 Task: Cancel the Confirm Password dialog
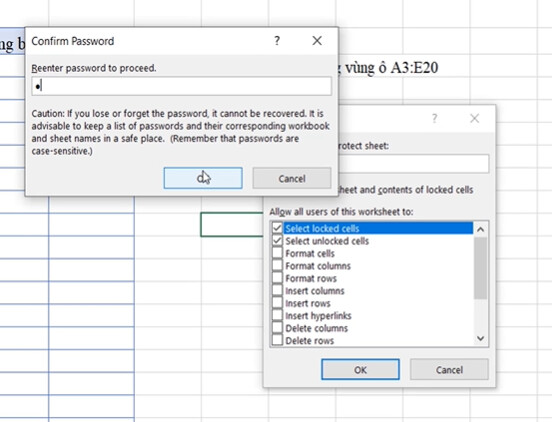(291, 178)
